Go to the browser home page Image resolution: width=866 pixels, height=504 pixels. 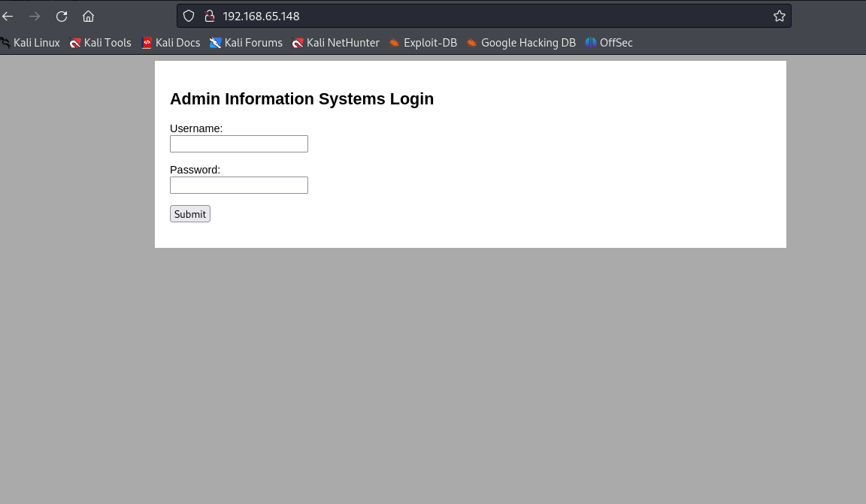(x=89, y=16)
